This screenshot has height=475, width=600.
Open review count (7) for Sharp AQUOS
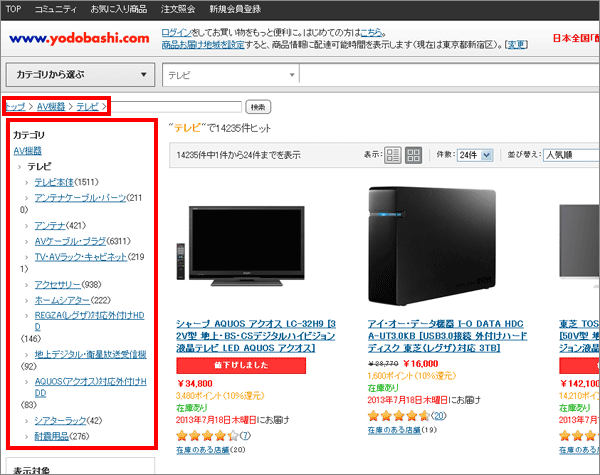245,436
